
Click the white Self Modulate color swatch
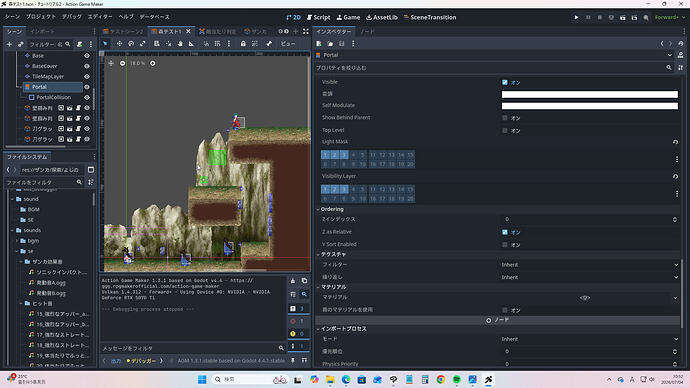590,106
